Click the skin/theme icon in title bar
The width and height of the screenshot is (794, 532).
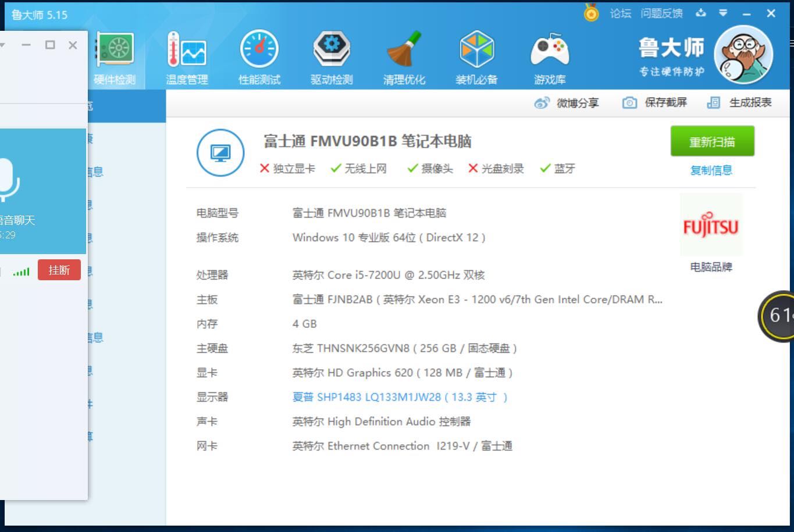(701, 13)
